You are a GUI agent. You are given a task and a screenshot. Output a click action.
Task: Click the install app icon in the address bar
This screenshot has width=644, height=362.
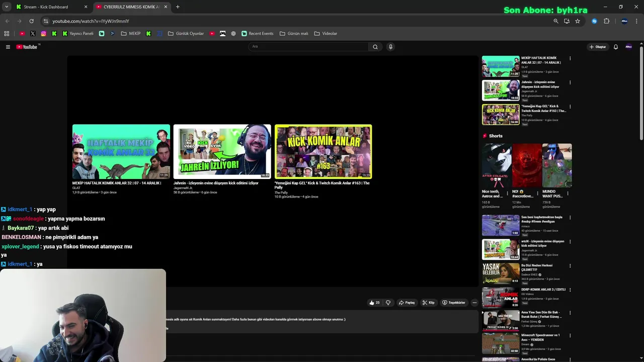point(567,21)
